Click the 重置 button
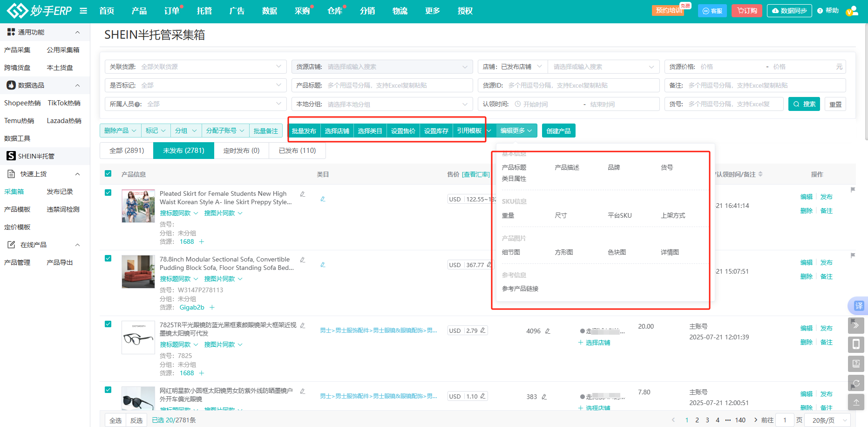 [x=835, y=104]
